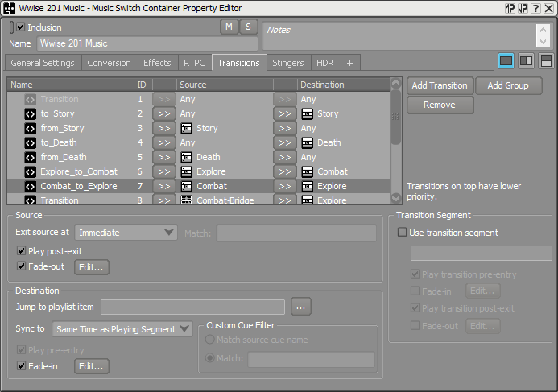Click the Combat-Bridge playlist icon in row 8
The height and width of the screenshot is (392, 558).
pyautogui.click(x=187, y=200)
